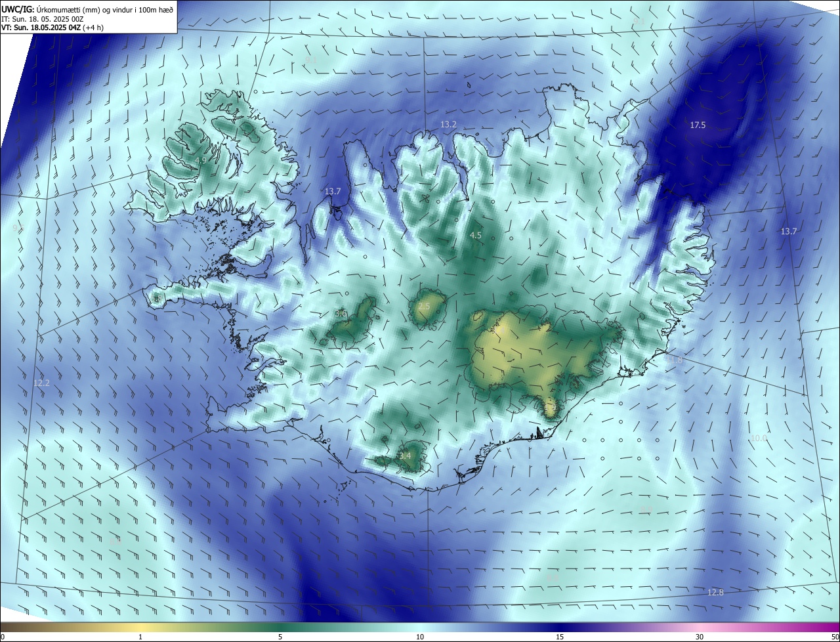840x642 pixels.
Task: Click the 1.8 label near the east coast
Action: [677, 360]
